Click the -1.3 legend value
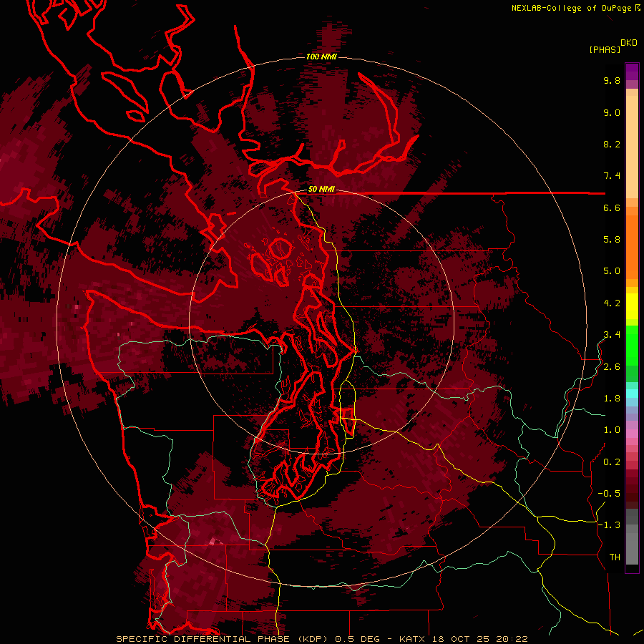644x644 pixels. 609,525
